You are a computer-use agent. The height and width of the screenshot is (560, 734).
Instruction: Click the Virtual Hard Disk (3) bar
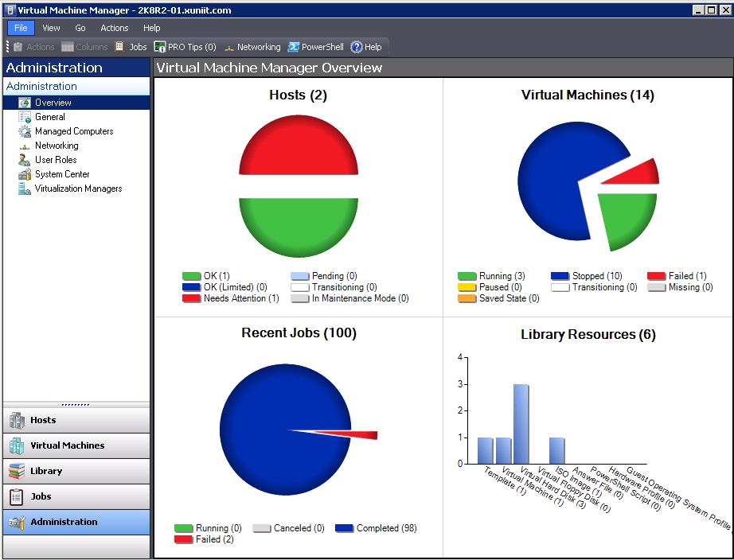(x=521, y=424)
